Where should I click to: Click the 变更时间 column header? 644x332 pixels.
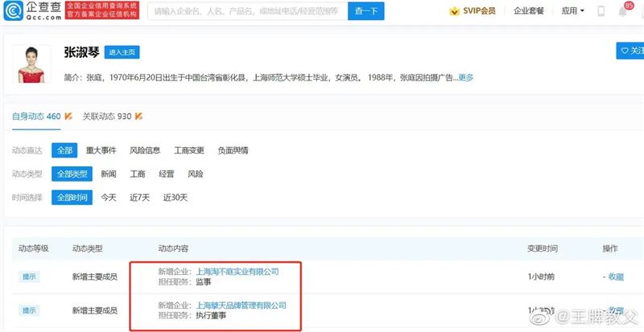point(543,248)
